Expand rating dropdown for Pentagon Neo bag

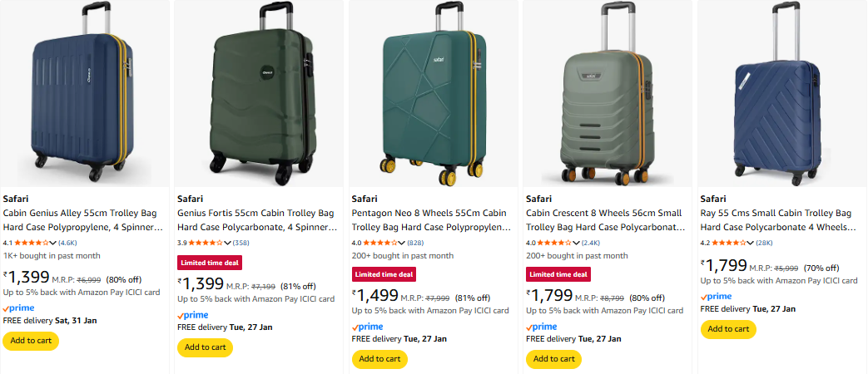404,243
